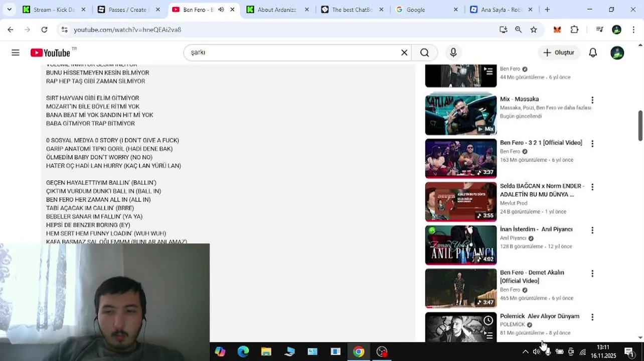Open Polemick Alev Alıyor Dünyam title
The image size is (644, 361).
[539, 316]
